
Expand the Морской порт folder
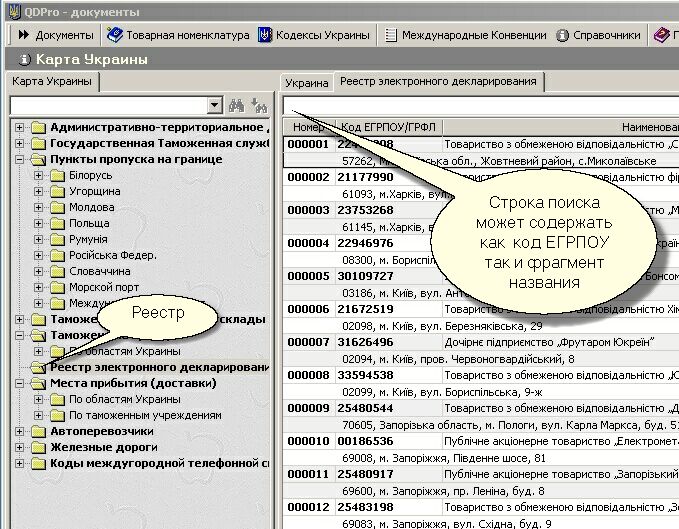click(39, 287)
